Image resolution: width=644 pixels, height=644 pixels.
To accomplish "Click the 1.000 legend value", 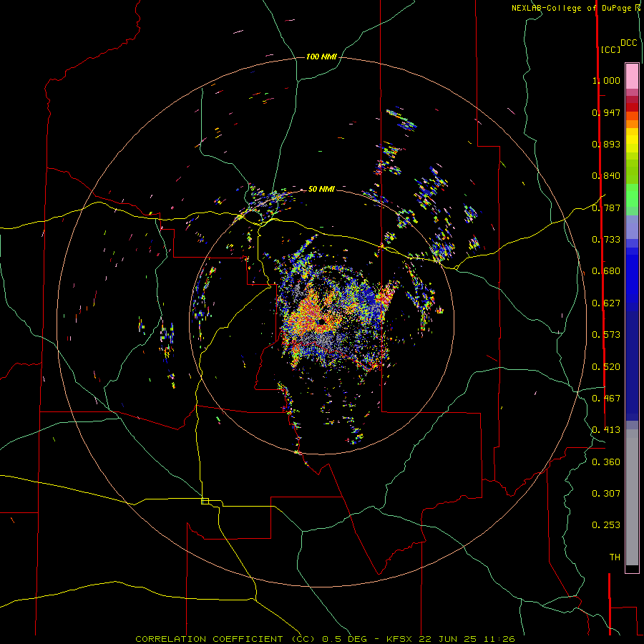I will [606, 80].
